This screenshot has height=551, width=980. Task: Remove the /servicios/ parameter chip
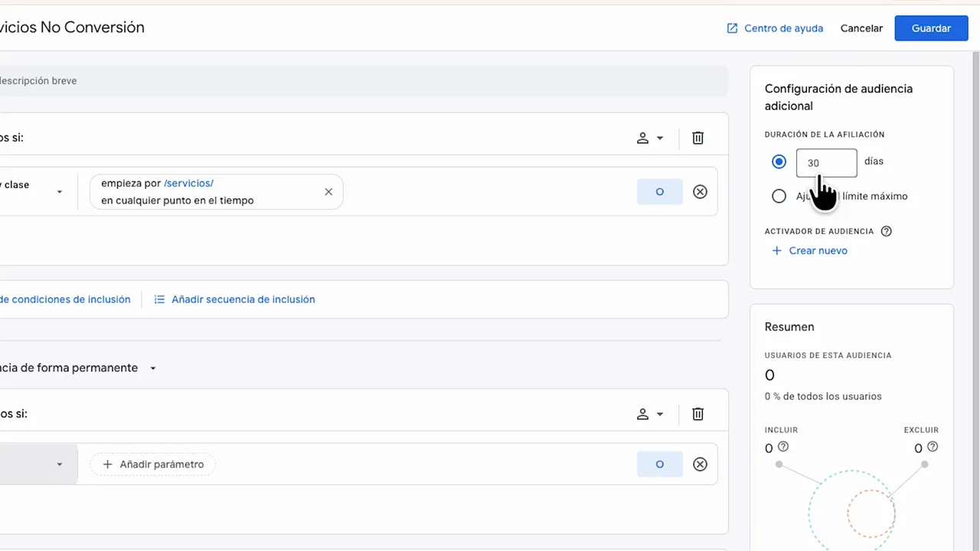tap(328, 192)
